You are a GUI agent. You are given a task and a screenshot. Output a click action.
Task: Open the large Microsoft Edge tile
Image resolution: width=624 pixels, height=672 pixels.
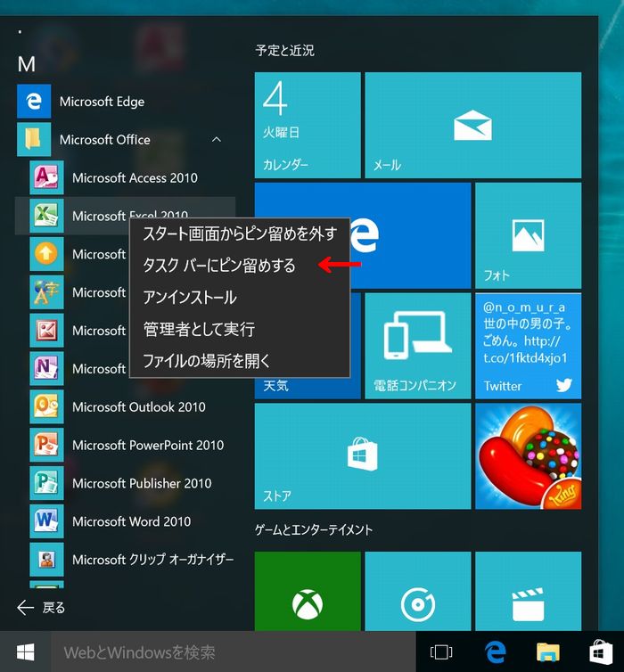[x=411, y=235]
